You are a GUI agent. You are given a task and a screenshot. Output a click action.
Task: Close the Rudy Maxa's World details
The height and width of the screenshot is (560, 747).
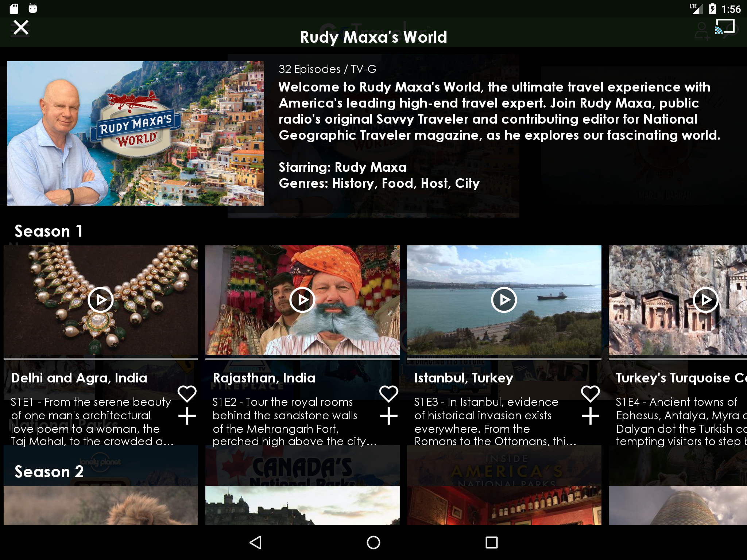(x=21, y=28)
